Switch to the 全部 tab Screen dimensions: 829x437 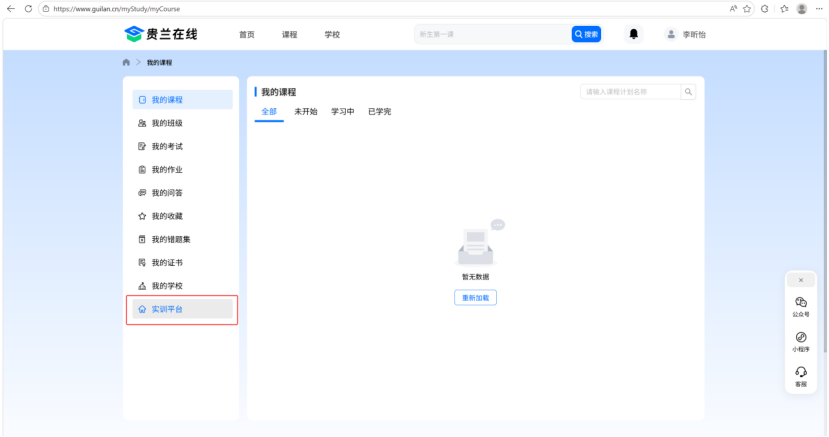coord(269,111)
